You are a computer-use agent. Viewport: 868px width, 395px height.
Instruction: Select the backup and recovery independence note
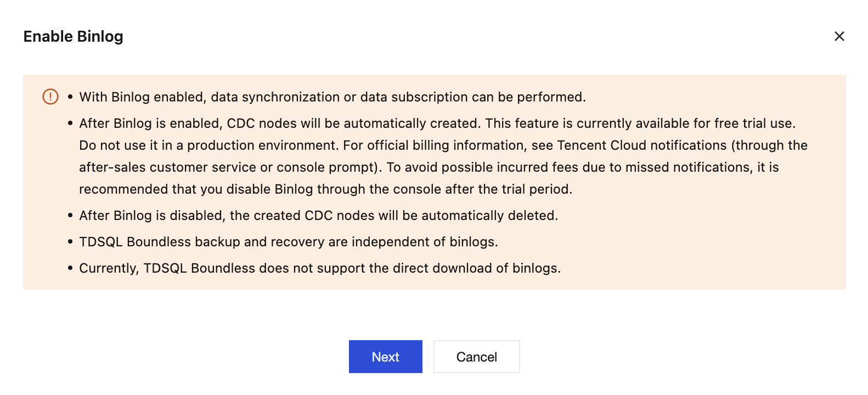pyautogui.click(x=288, y=242)
